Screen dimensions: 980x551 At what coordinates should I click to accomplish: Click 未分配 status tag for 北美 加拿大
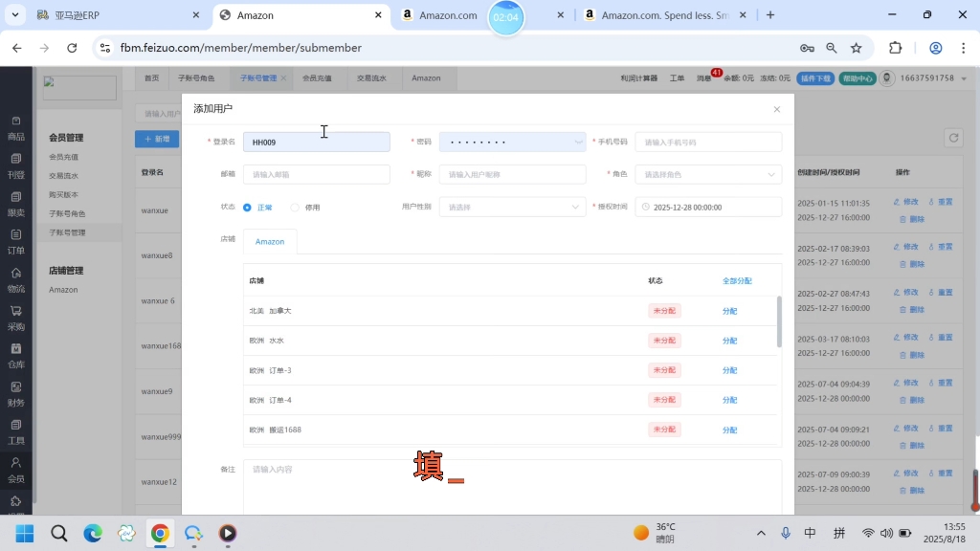[x=664, y=311]
